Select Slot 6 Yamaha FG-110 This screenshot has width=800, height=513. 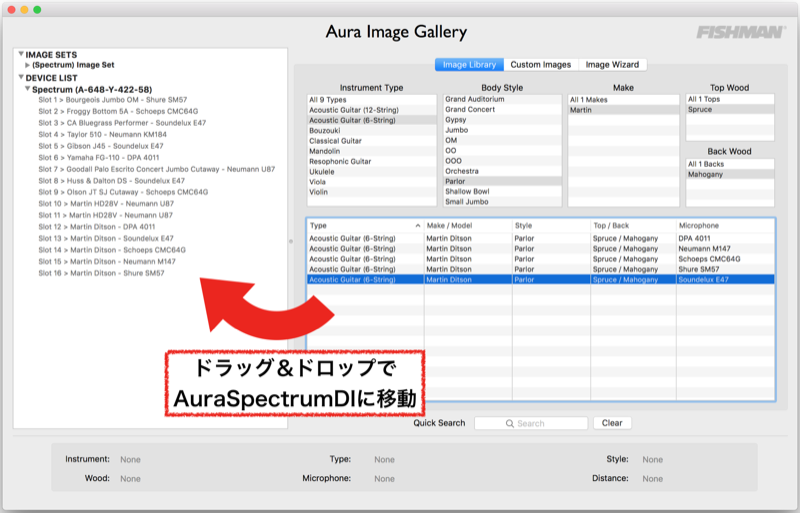point(98,158)
